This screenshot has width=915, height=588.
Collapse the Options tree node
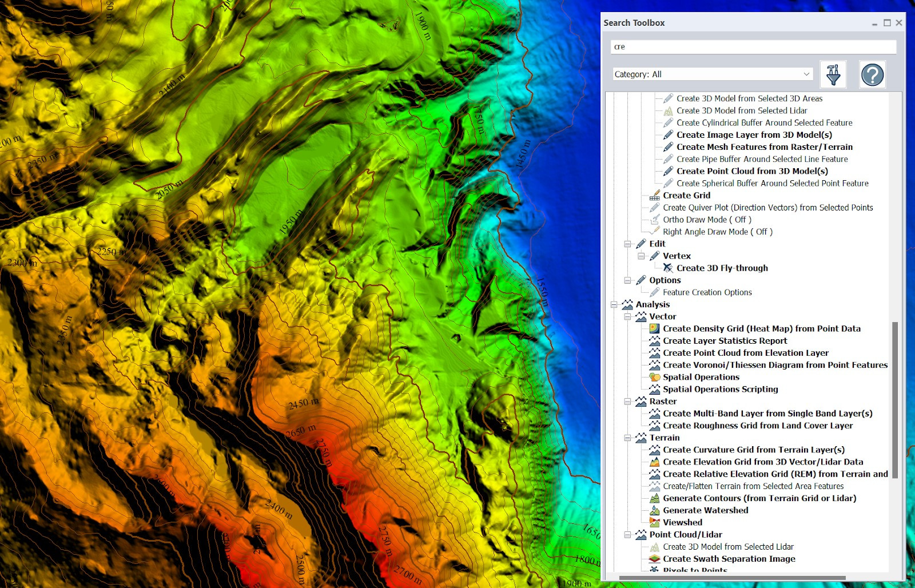(627, 280)
